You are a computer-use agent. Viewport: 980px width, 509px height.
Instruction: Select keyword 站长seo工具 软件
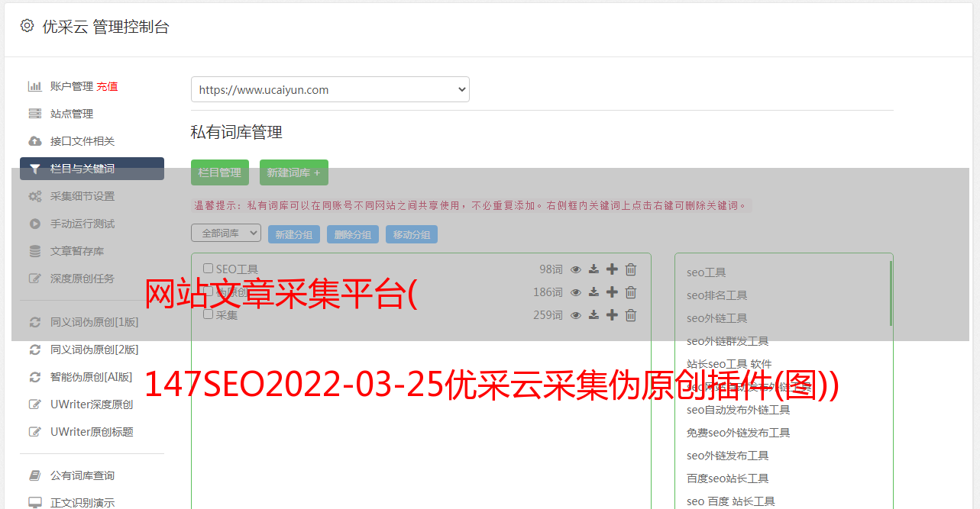729,364
